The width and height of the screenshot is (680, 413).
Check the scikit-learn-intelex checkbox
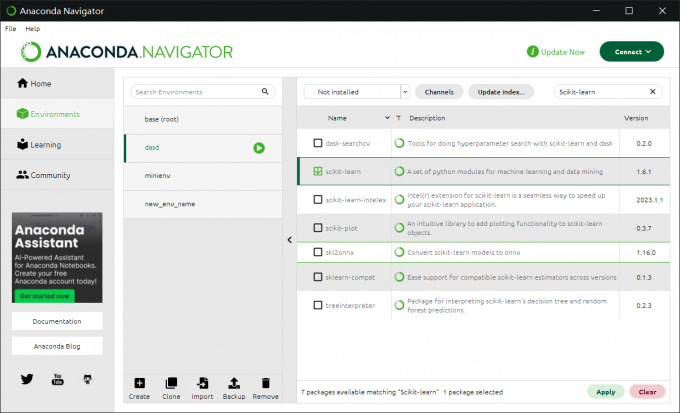pos(318,200)
